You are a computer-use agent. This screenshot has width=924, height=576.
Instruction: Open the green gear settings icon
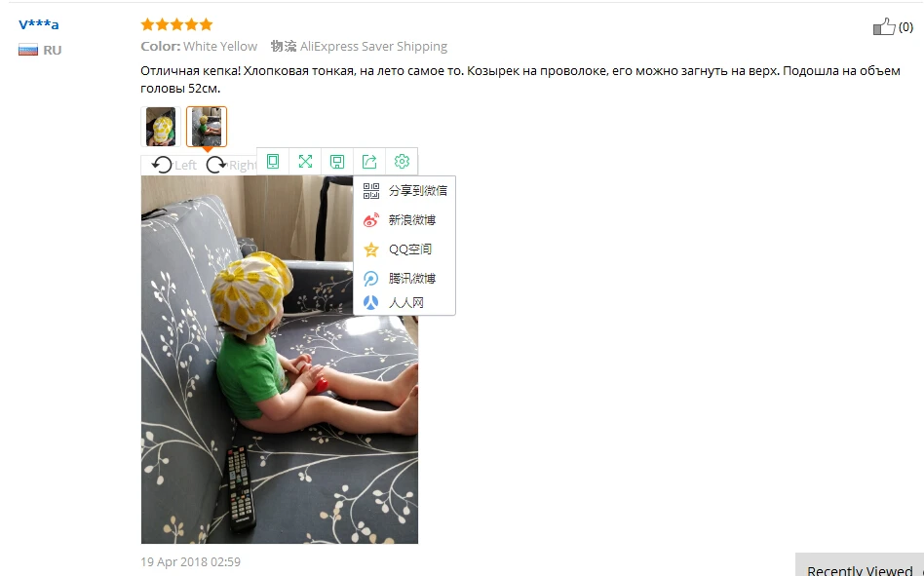point(402,162)
